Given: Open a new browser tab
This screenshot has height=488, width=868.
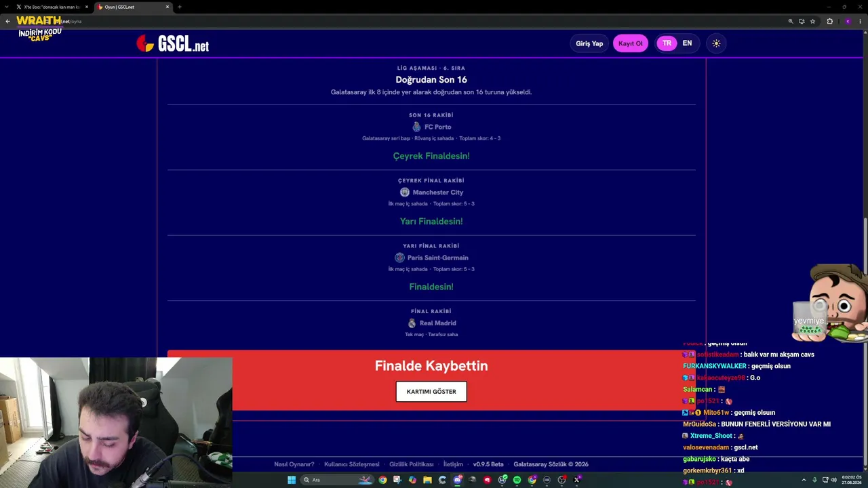Looking at the screenshot, I should tap(180, 7).
